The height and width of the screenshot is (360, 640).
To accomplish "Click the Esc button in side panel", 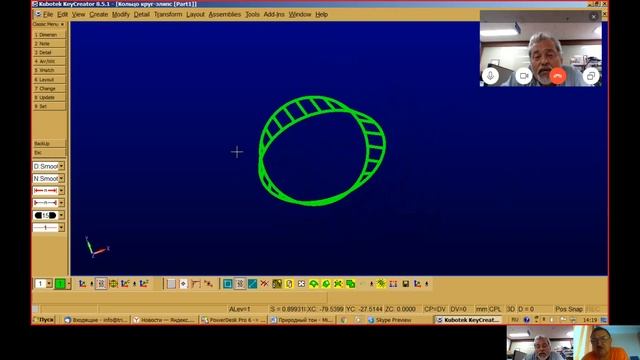I will (49, 153).
